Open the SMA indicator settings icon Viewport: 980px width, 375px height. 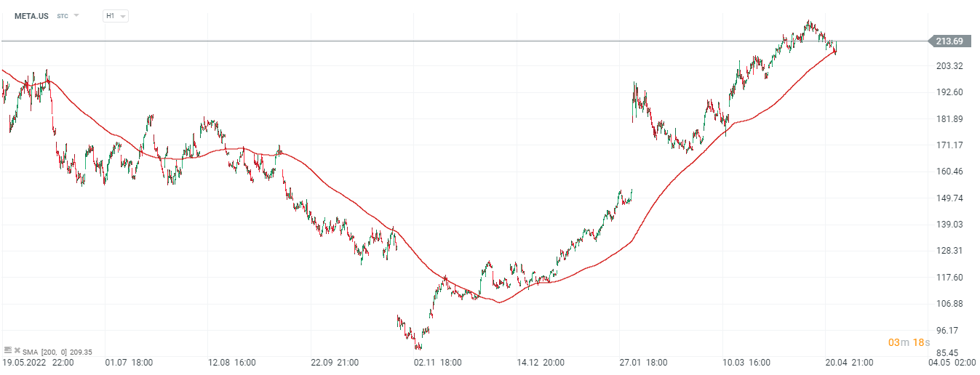coord(7,351)
